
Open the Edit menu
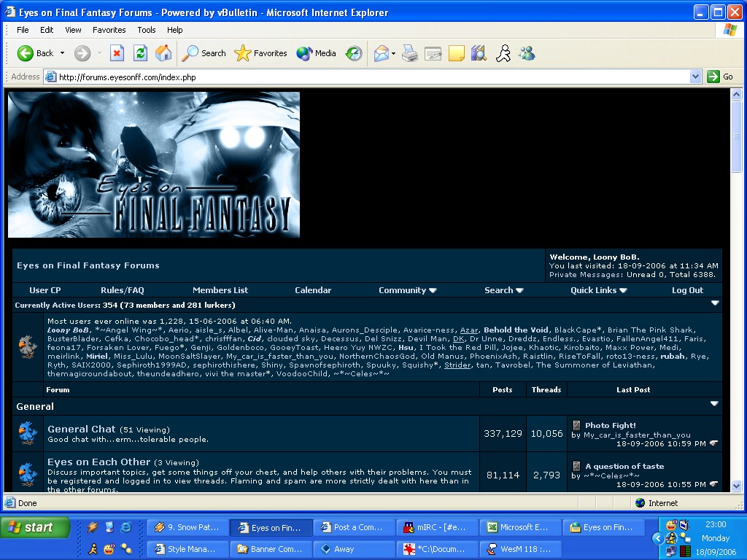pos(47,30)
